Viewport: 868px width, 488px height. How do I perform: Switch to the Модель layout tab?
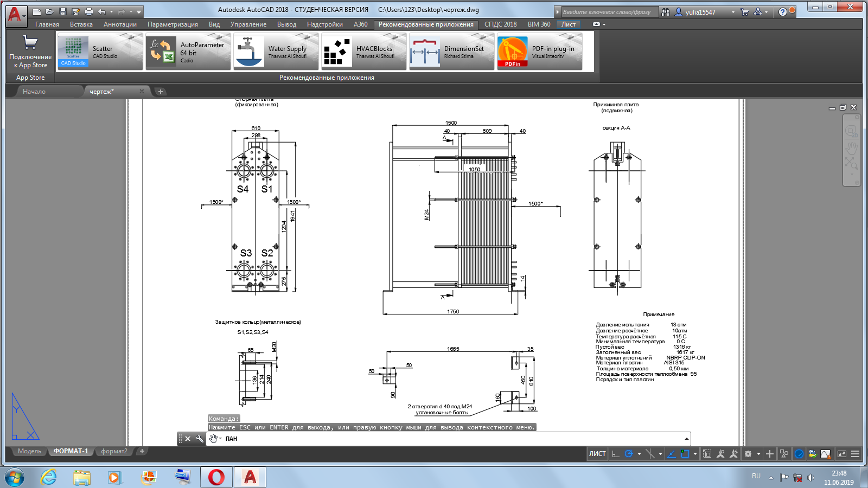(29, 451)
